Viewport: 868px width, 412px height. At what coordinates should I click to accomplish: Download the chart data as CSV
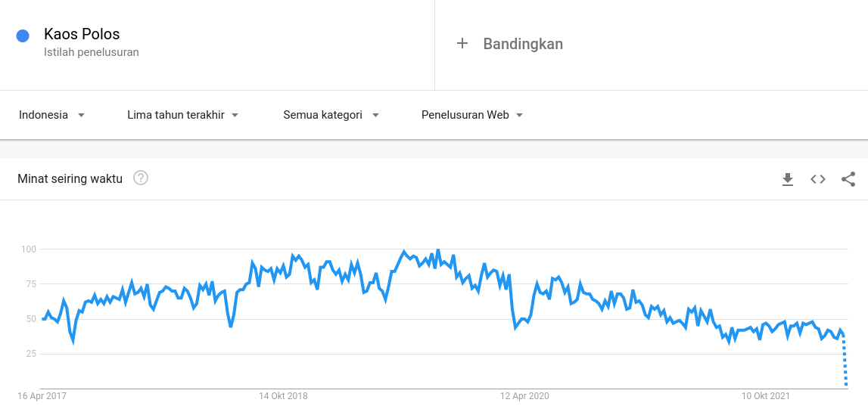coord(788,179)
